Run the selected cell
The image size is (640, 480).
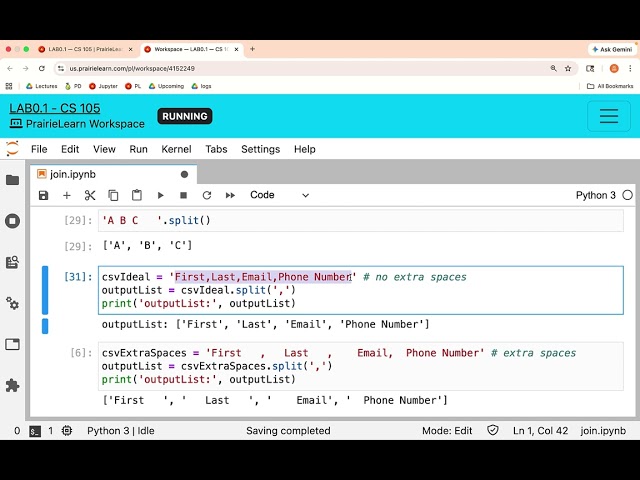coord(160,195)
